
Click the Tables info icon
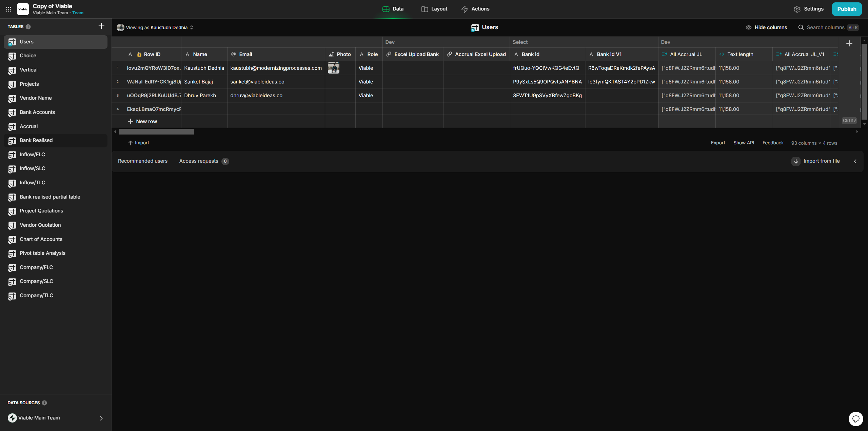[x=28, y=27]
